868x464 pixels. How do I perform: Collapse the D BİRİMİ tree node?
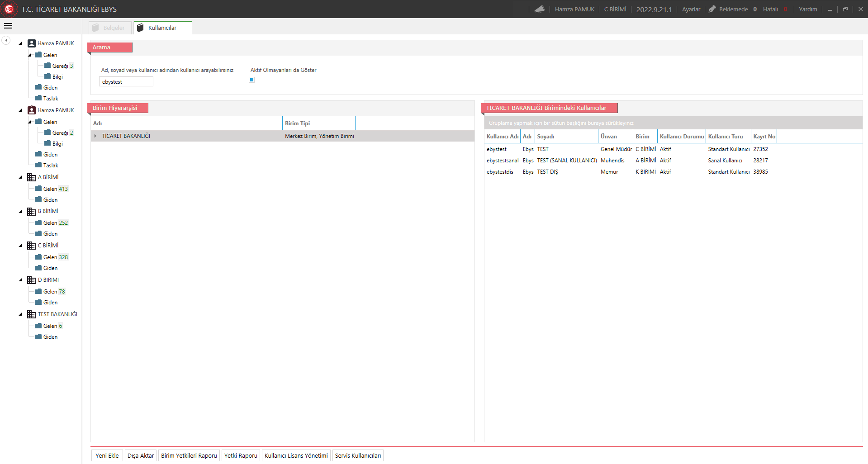[x=20, y=280]
